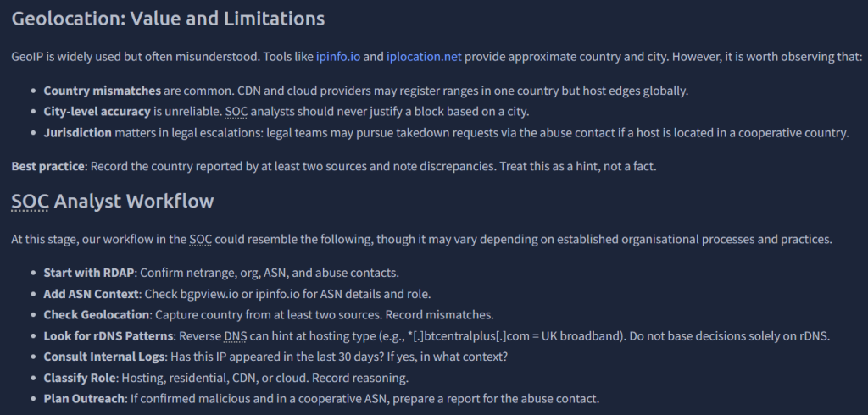Click SOC abbreviation in the workflow intro paragraph
868x415 pixels.
(x=201, y=239)
